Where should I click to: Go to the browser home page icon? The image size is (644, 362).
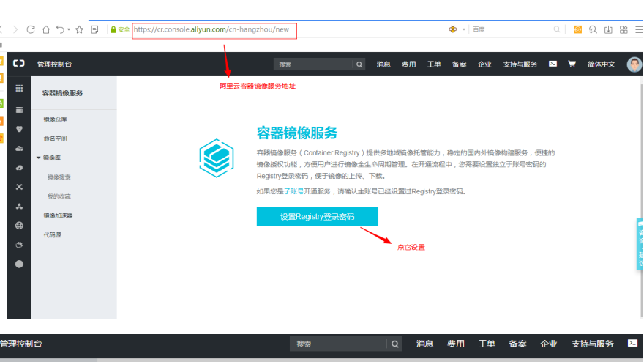(x=46, y=29)
